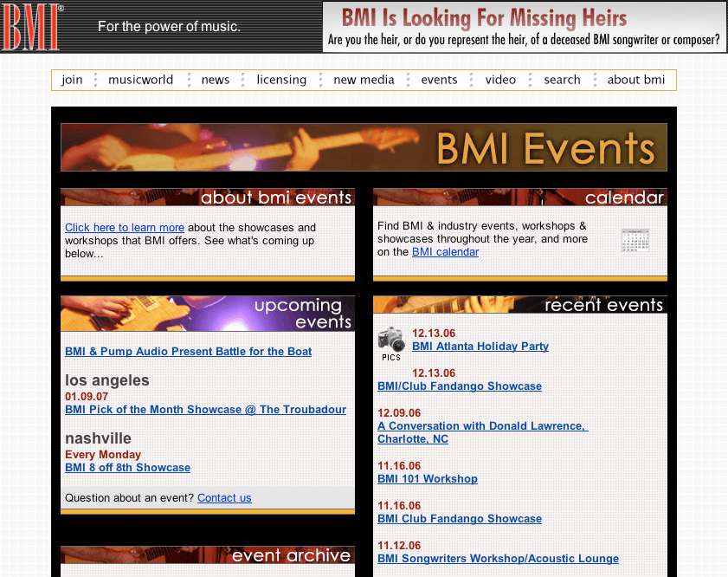Open the Missing Heirs banner
This screenshot has width=728, height=577.
pyautogui.click(x=524, y=27)
